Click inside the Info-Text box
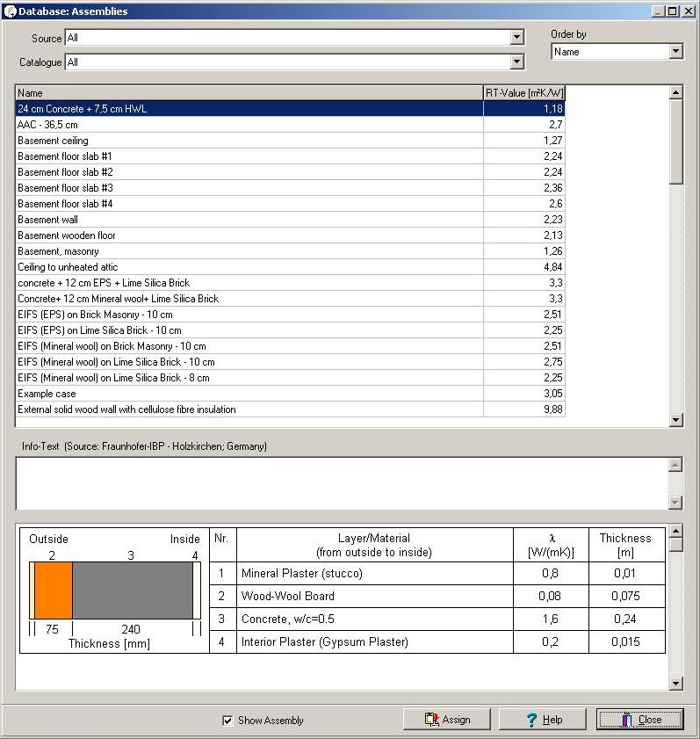This screenshot has height=739, width=700. [342, 483]
